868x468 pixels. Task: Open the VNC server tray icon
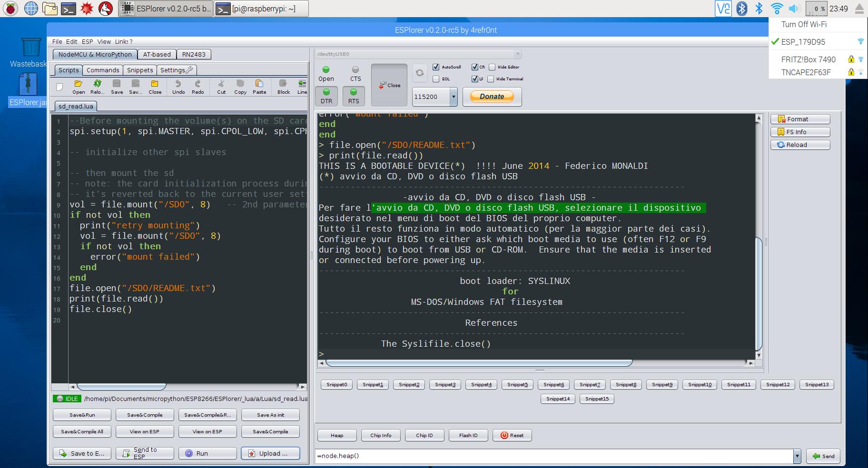pyautogui.click(x=723, y=8)
